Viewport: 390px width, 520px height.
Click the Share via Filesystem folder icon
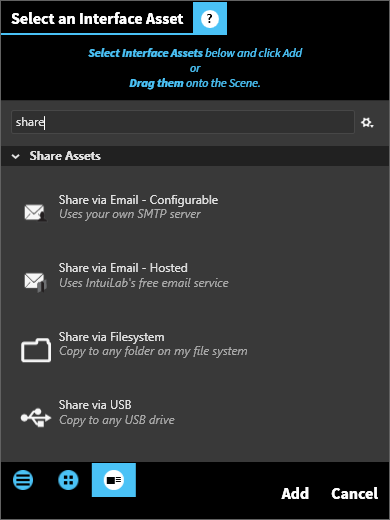(36, 350)
